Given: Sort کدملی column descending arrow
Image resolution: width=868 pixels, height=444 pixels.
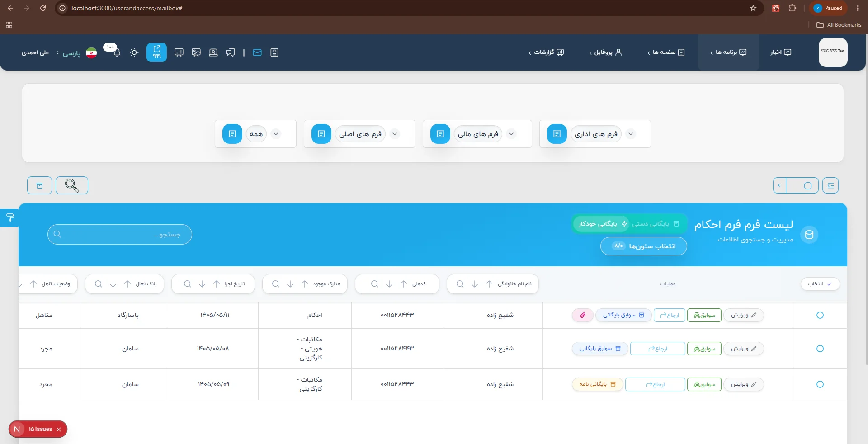Looking at the screenshot, I should [389, 284].
